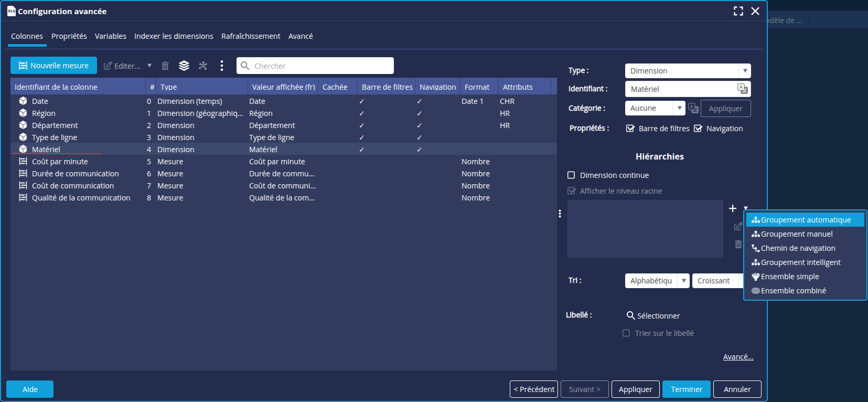Viewport: 868px width, 402px height.
Task: Click the network nodes icon in the toolbar
Action: tap(203, 66)
